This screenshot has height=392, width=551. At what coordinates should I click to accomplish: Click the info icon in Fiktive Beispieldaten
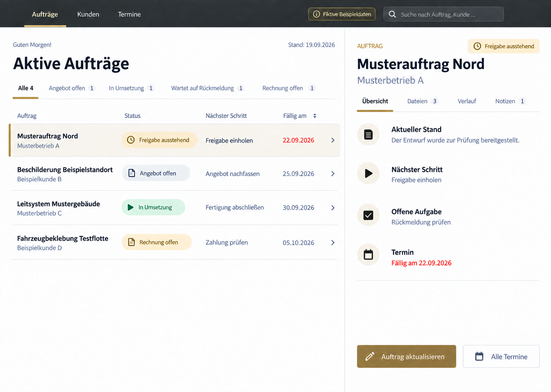[x=316, y=14]
